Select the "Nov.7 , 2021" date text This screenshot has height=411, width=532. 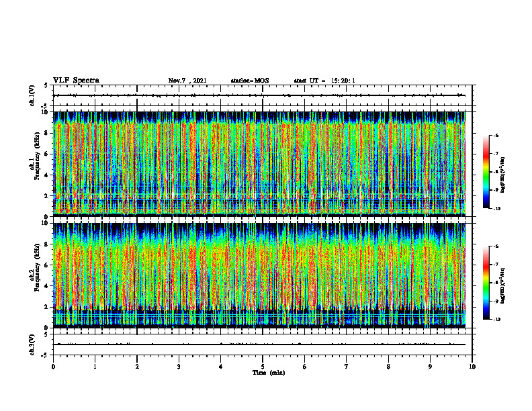pos(187,81)
